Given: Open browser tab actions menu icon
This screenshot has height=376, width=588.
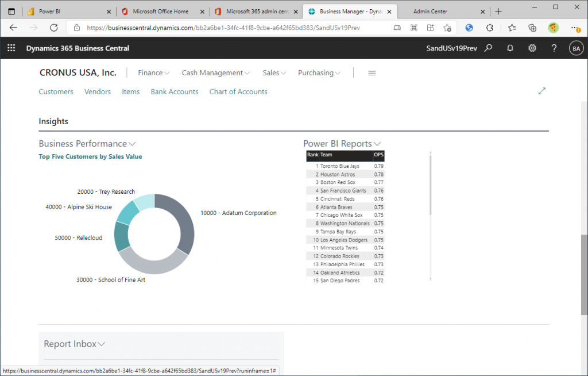Looking at the screenshot, I should (11, 11).
